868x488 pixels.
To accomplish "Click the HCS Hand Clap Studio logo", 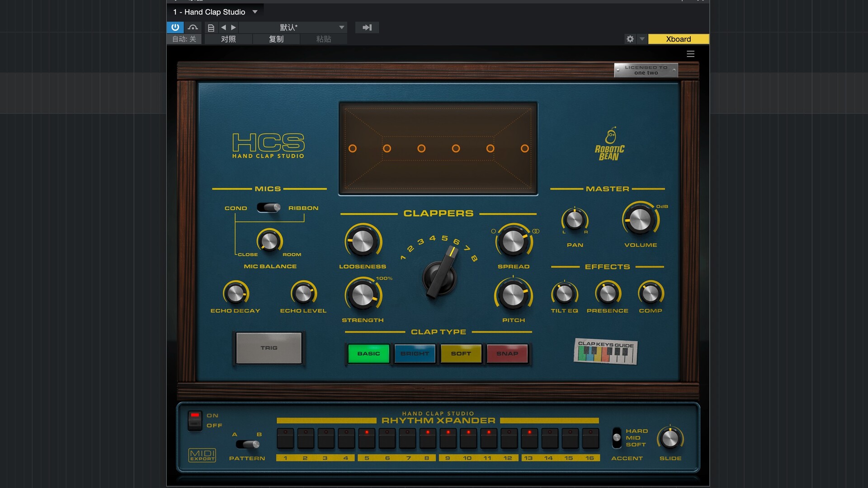I will point(269,145).
